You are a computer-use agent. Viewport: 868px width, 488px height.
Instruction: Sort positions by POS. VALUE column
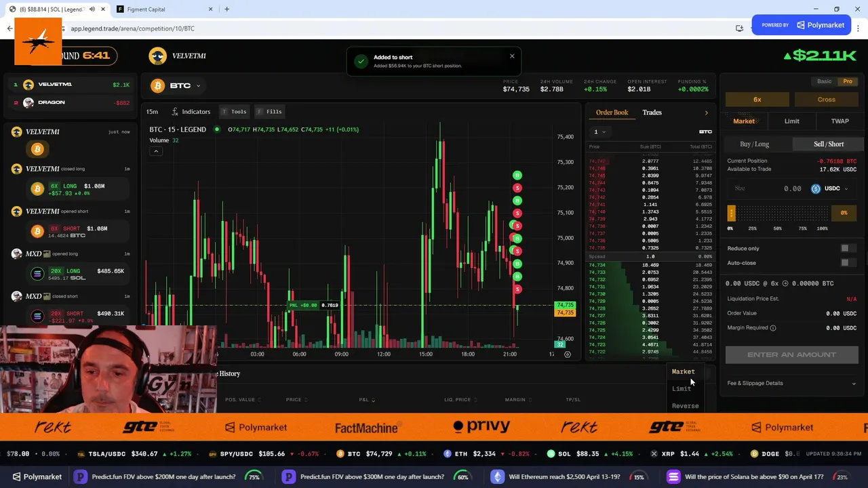tap(242, 400)
